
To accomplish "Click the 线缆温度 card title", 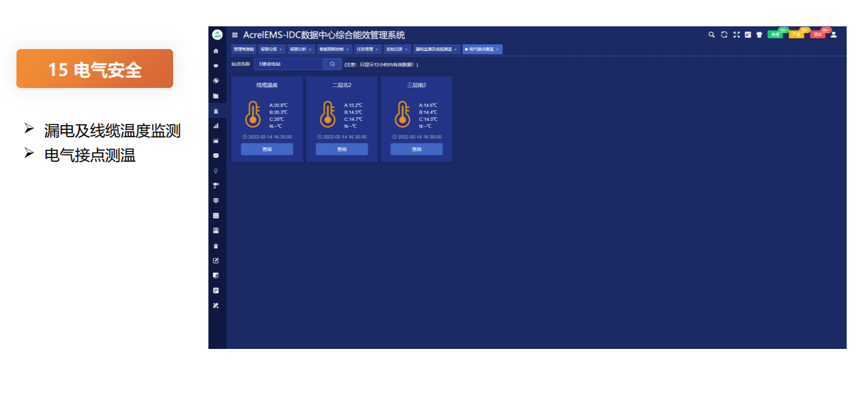I will [x=267, y=85].
